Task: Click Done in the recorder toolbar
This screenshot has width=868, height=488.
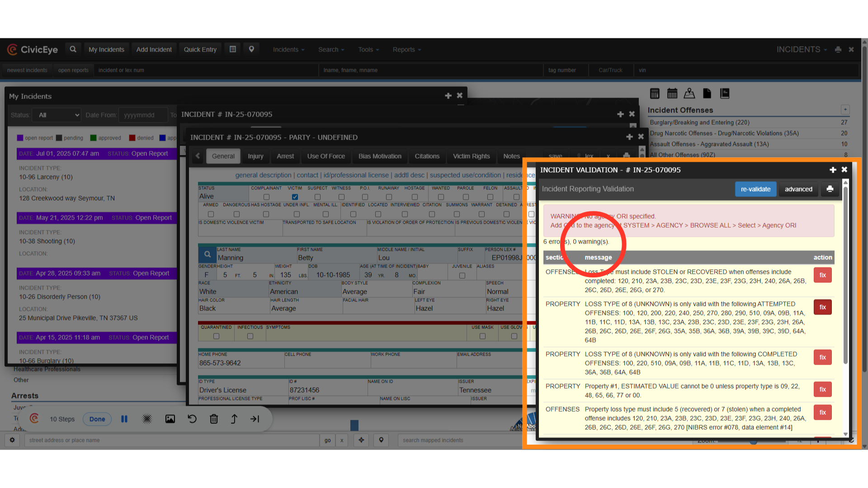Action: coord(97,419)
